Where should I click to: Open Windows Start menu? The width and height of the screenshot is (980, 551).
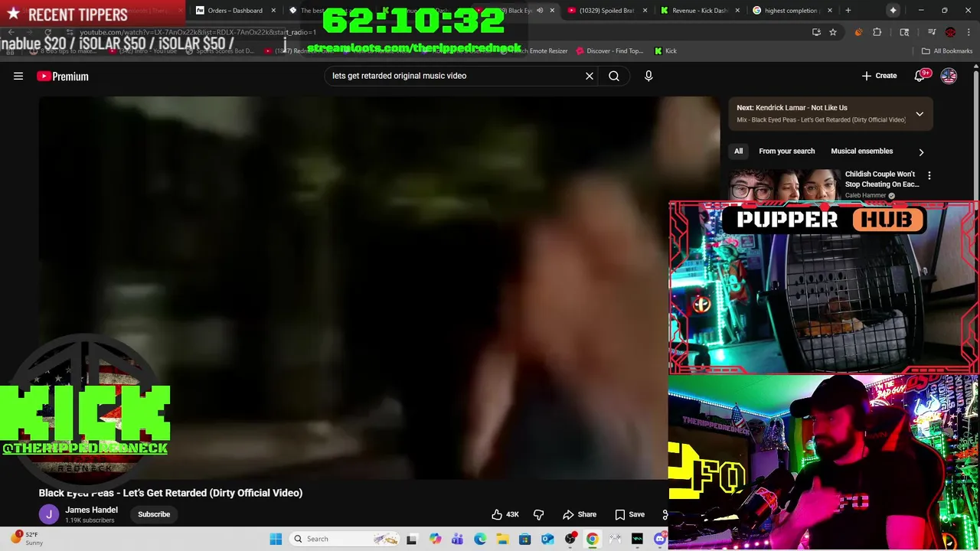pos(276,539)
